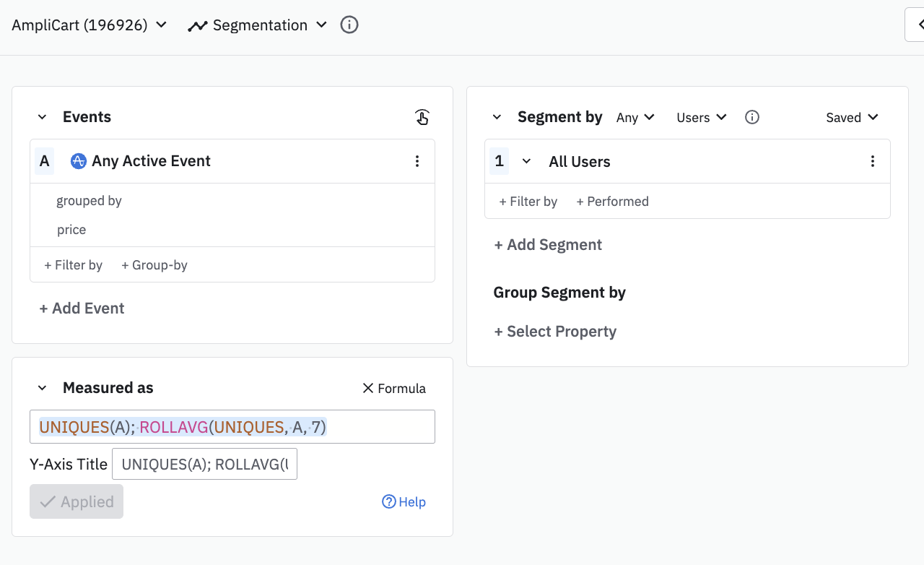Viewport: 924px width, 565px height.
Task: Click the X icon to remove Formula
Action: [x=368, y=389]
